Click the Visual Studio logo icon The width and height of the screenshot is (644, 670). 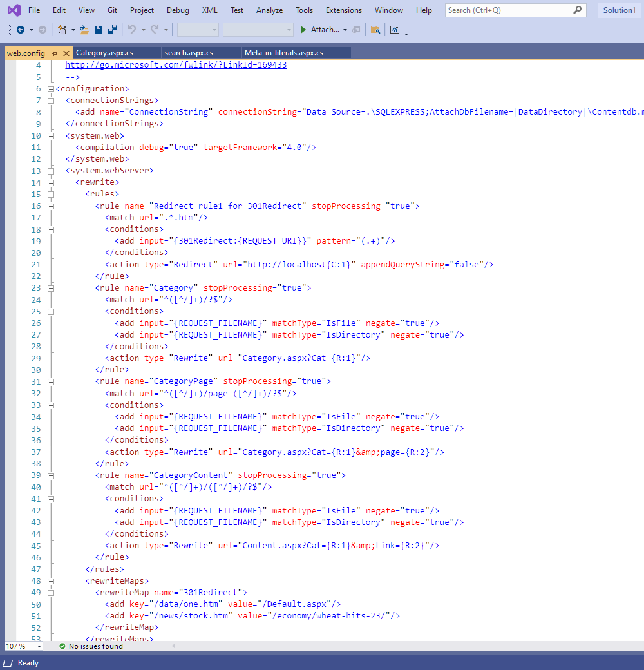pos(14,10)
